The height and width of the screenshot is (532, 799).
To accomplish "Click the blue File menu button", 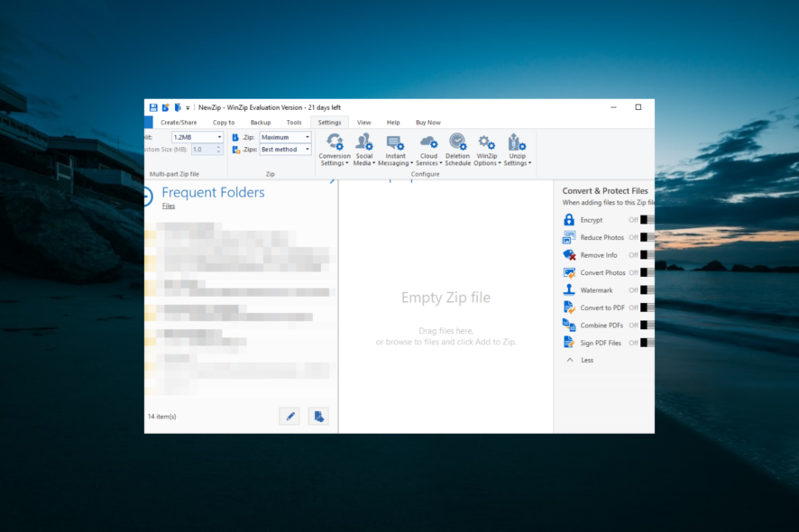I will pos(149,123).
